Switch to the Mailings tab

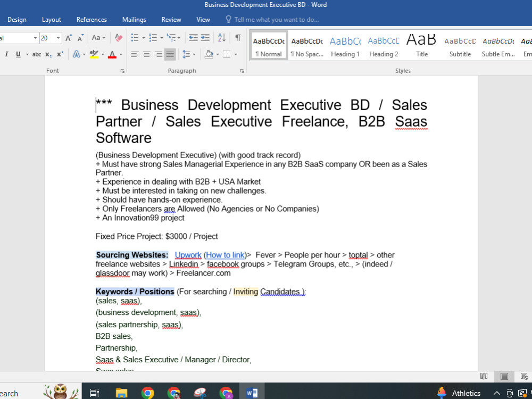coord(135,20)
